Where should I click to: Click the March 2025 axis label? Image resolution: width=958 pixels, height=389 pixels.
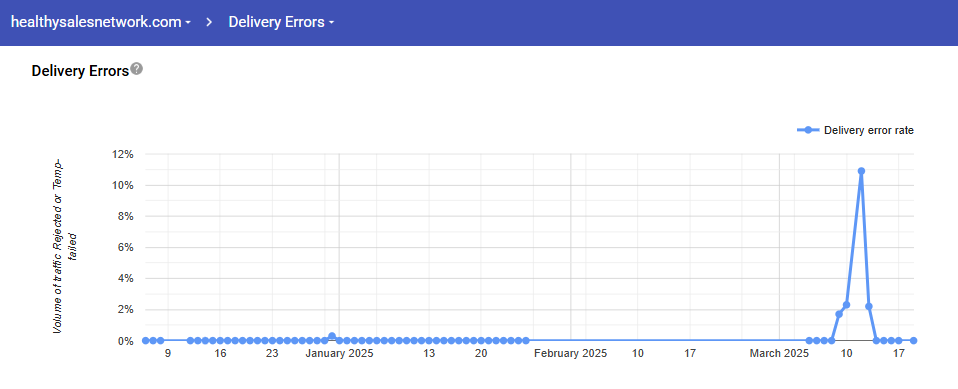tap(779, 354)
